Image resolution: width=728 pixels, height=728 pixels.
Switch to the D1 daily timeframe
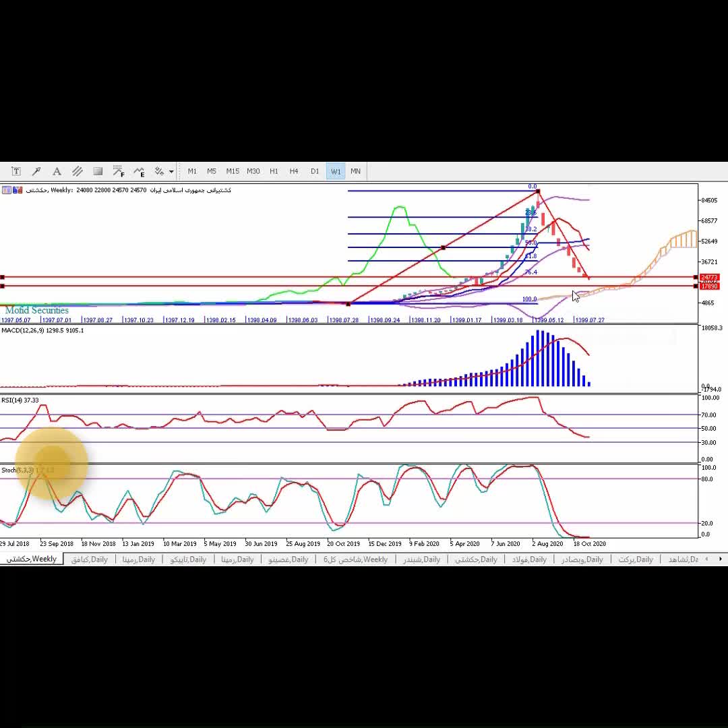pyautogui.click(x=315, y=171)
